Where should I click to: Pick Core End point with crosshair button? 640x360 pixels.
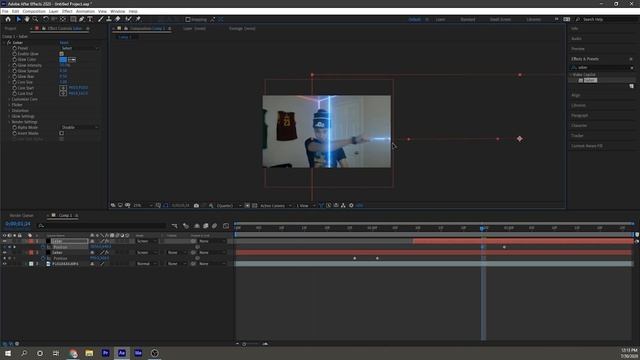click(x=63, y=93)
